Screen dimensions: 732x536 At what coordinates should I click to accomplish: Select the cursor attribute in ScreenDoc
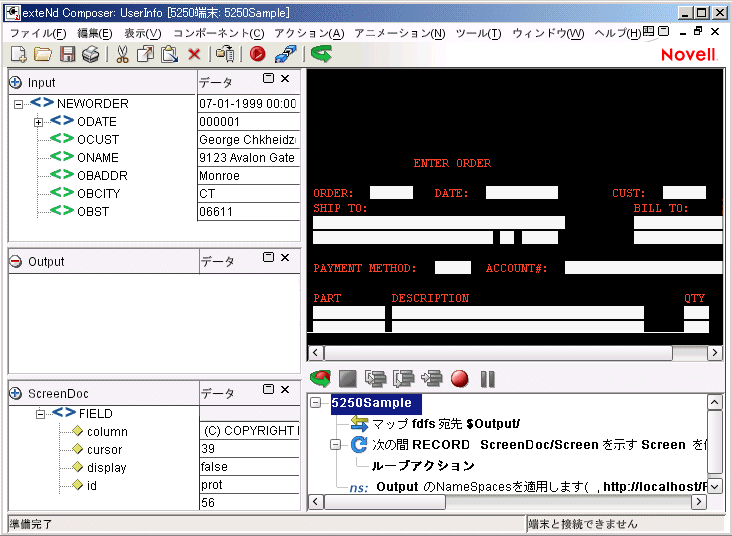point(105,450)
